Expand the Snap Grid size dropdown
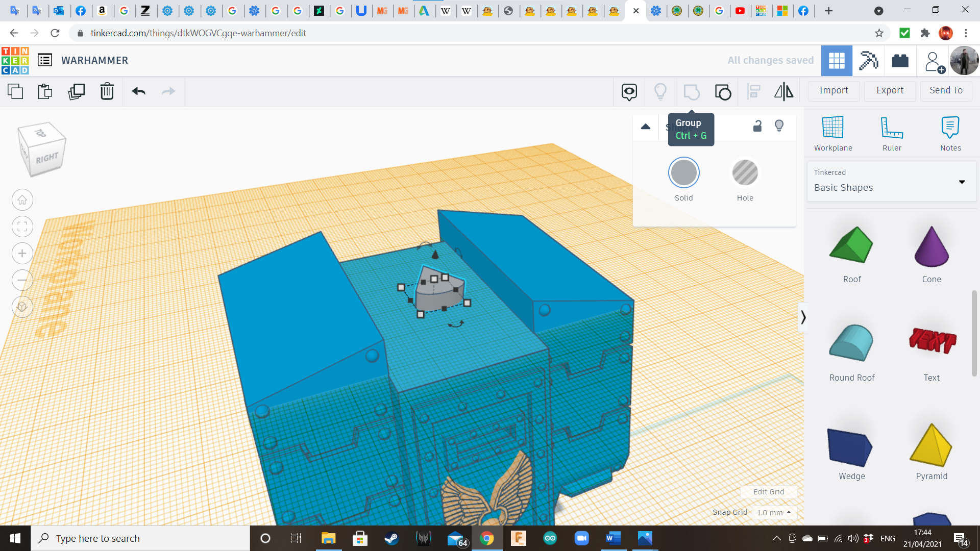Viewport: 980px width, 551px height. pos(774,512)
